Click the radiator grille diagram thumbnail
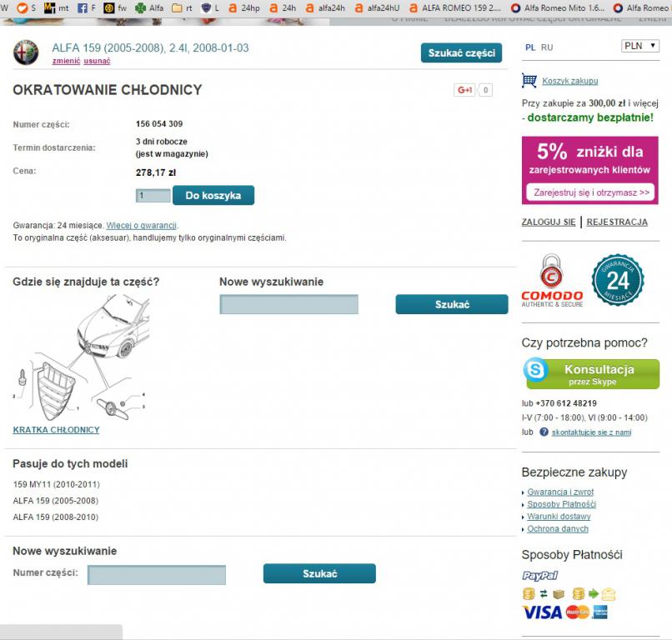 (82, 357)
